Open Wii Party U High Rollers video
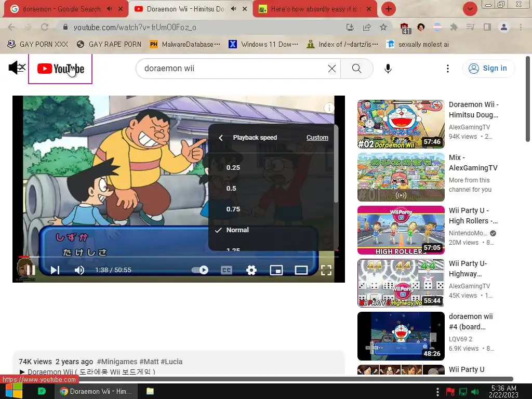This screenshot has height=399, width=532. pyautogui.click(x=401, y=230)
